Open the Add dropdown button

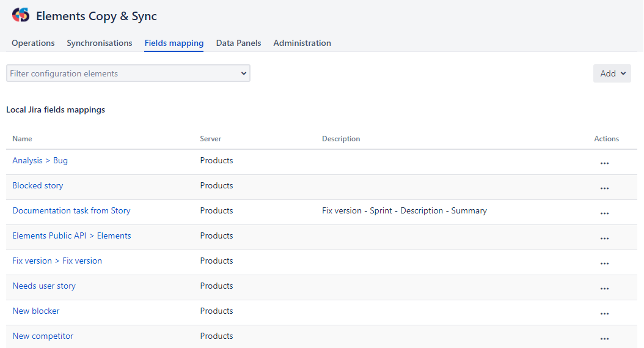(x=612, y=73)
